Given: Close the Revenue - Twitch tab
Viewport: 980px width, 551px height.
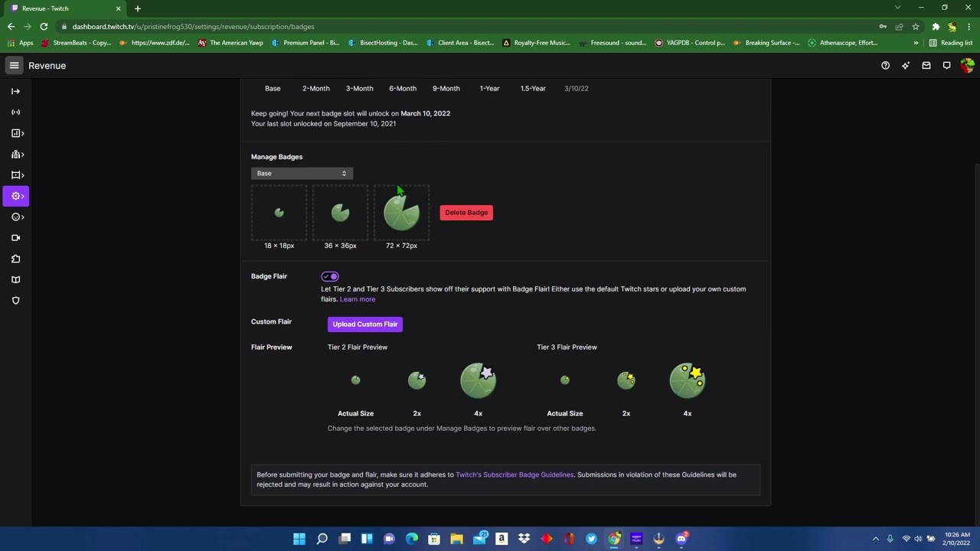Looking at the screenshot, I should (x=119, y=8).
